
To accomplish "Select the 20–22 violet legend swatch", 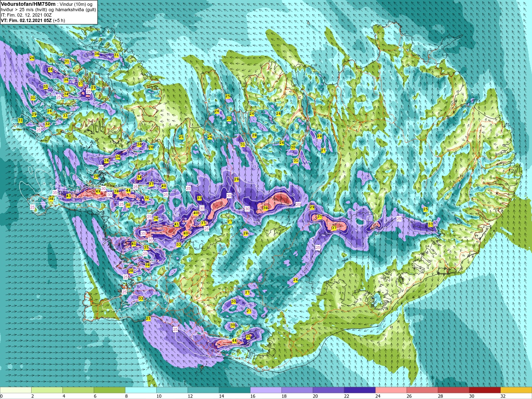I will click(328, 390).
